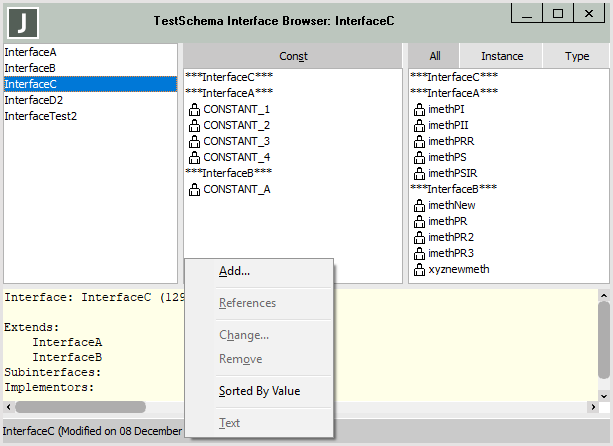The width and height of the screenshot is (613, 446).
Task: Click the Const column header button
Action: coord(293,56)
